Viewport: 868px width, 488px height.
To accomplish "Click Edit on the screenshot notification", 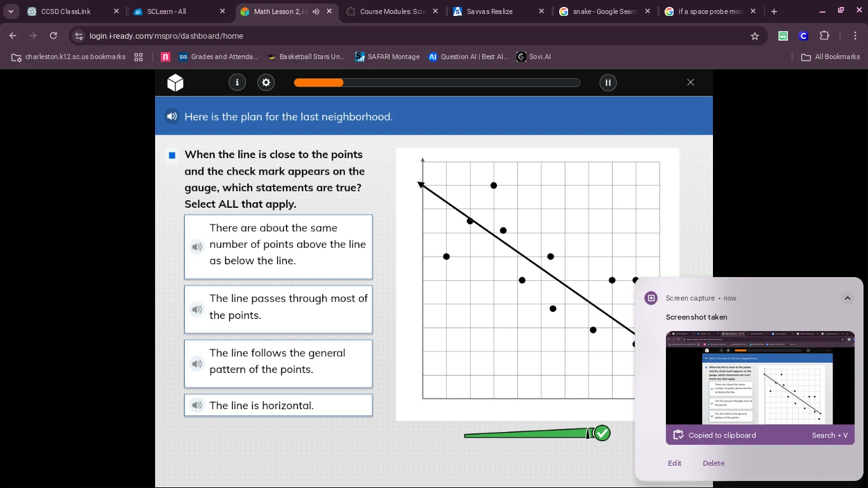I will (x=674, y=463).
